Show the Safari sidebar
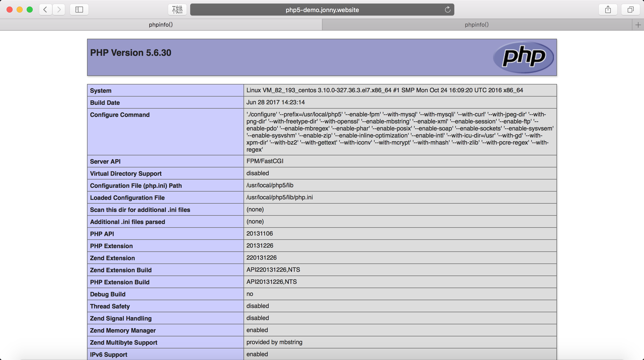Viewport: 644px width, 360px height. pyautogui.click(x=79, y=10)
